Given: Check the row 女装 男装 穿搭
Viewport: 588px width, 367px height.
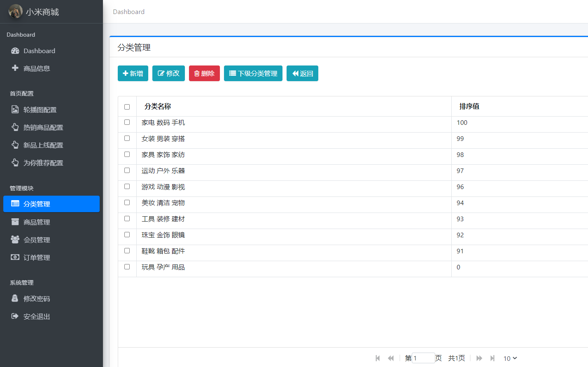Looking at the screenshot, I should pyautogui.click(x=127, y=138).
